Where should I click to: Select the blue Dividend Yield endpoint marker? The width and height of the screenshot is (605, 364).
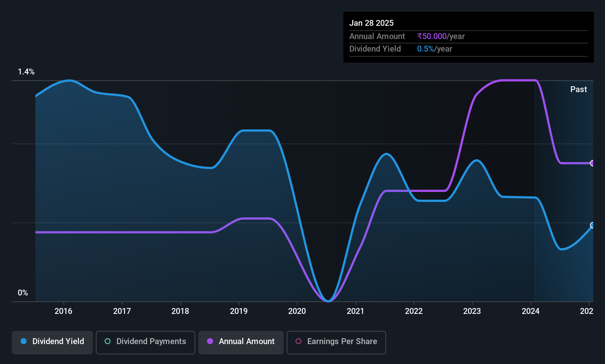point(592,225)
